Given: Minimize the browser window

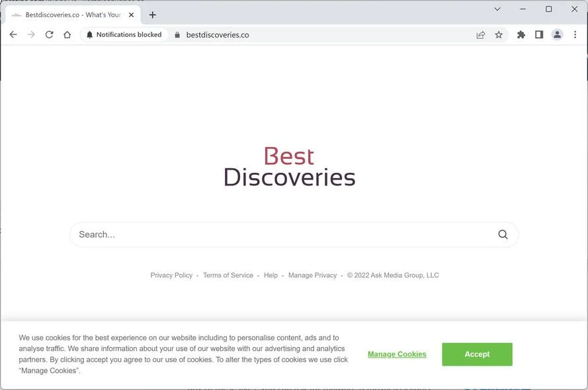Looking at the screenshot, I should coord(523,9).
